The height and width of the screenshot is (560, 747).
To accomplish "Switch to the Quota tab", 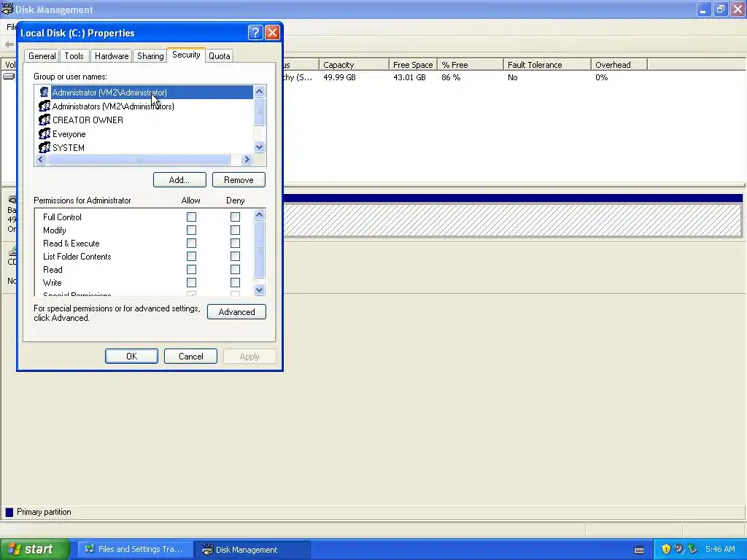I will [x=219, y=56].
